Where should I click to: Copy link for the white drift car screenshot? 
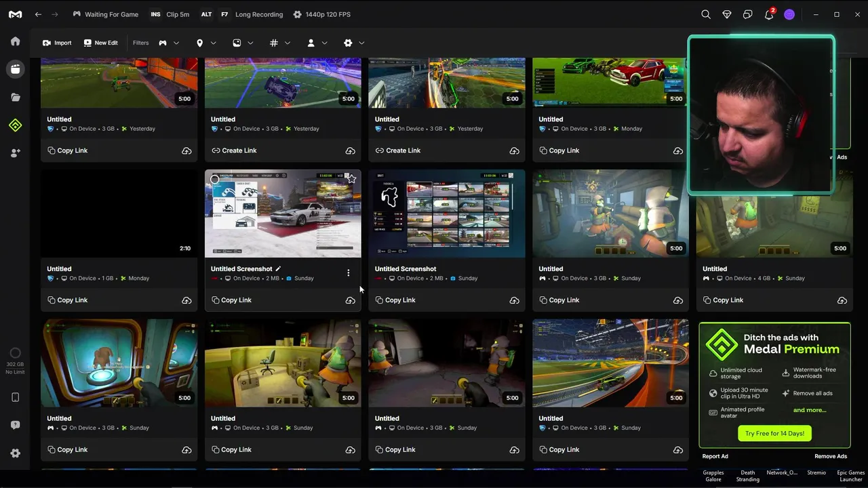click(x=231, y=300)
